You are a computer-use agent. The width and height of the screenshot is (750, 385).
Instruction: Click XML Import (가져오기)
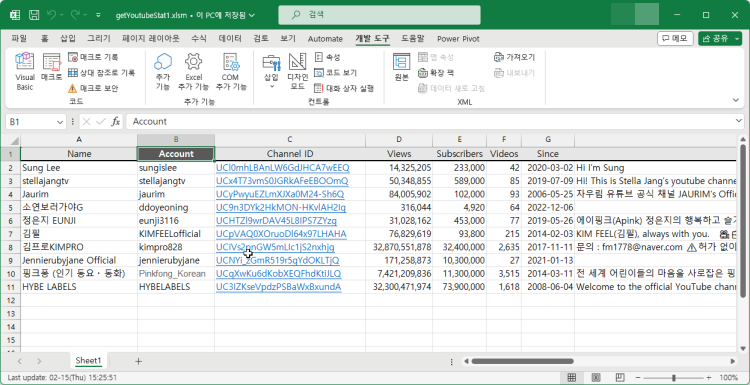[514, 57]
